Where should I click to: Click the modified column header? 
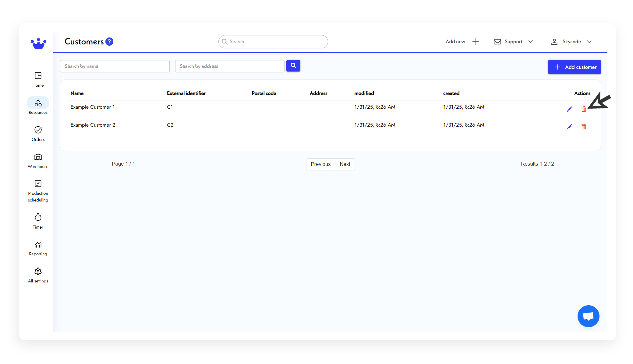364,93
